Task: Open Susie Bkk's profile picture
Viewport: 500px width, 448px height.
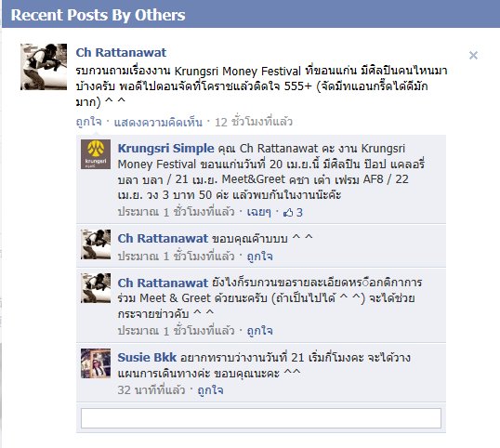Action: point(96,363)
